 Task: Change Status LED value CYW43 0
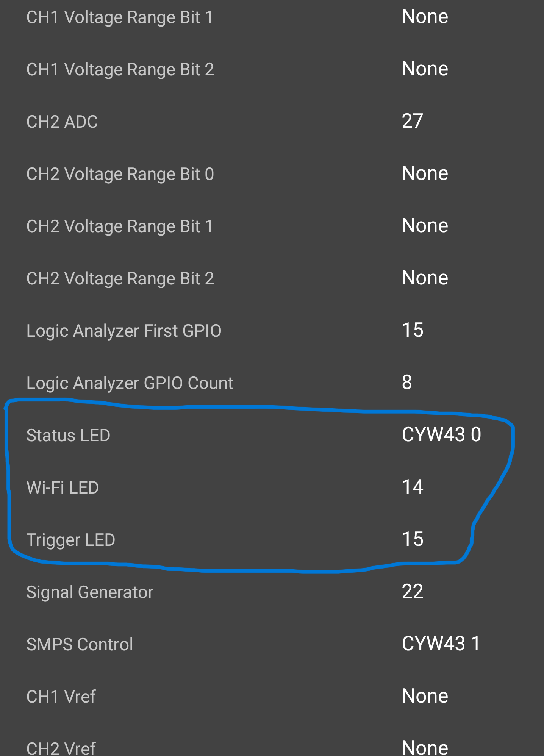coord(441,435)
